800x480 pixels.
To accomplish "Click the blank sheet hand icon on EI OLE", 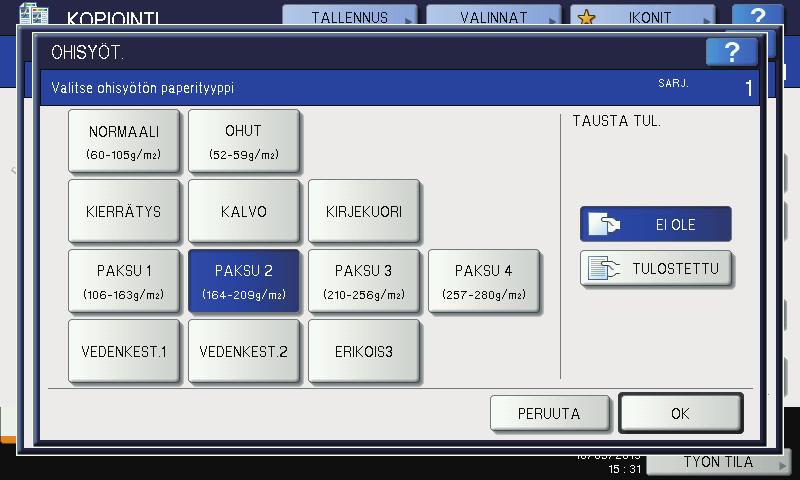I will (x=604, y=224).
